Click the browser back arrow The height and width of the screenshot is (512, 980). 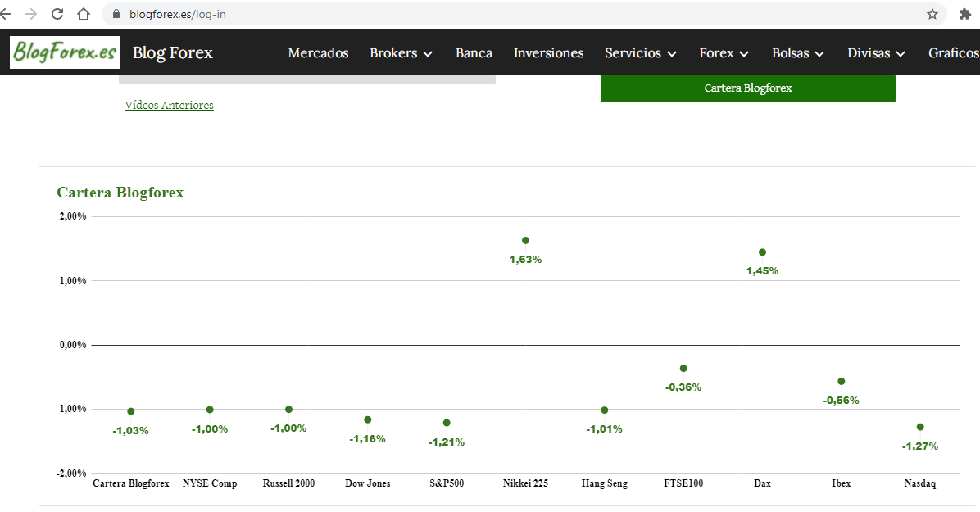pyautogui.click(x=5, y=14)
